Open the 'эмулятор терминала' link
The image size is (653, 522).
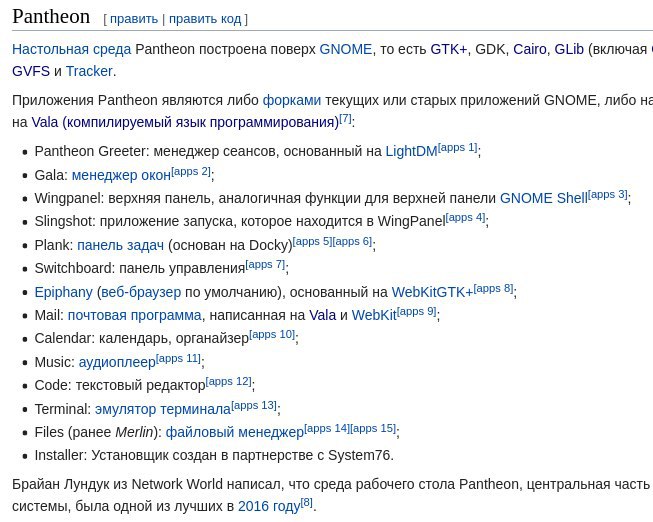[163, 410]
